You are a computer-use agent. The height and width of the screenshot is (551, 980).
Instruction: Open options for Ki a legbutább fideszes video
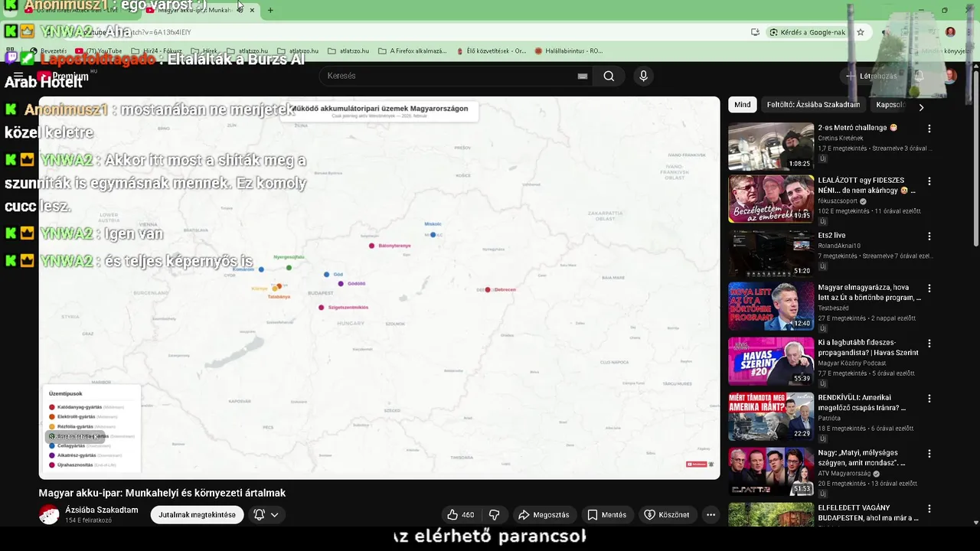929,344
